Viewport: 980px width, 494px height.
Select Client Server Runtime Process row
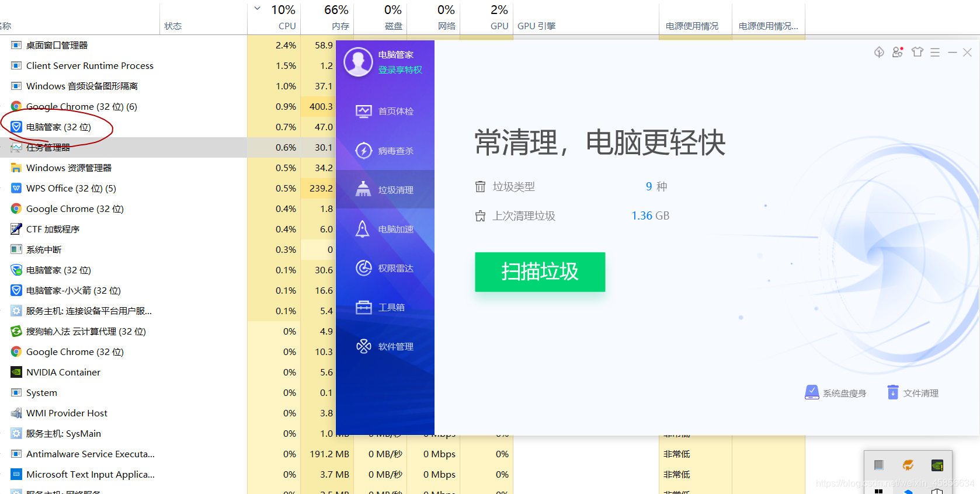click(123, 65)
